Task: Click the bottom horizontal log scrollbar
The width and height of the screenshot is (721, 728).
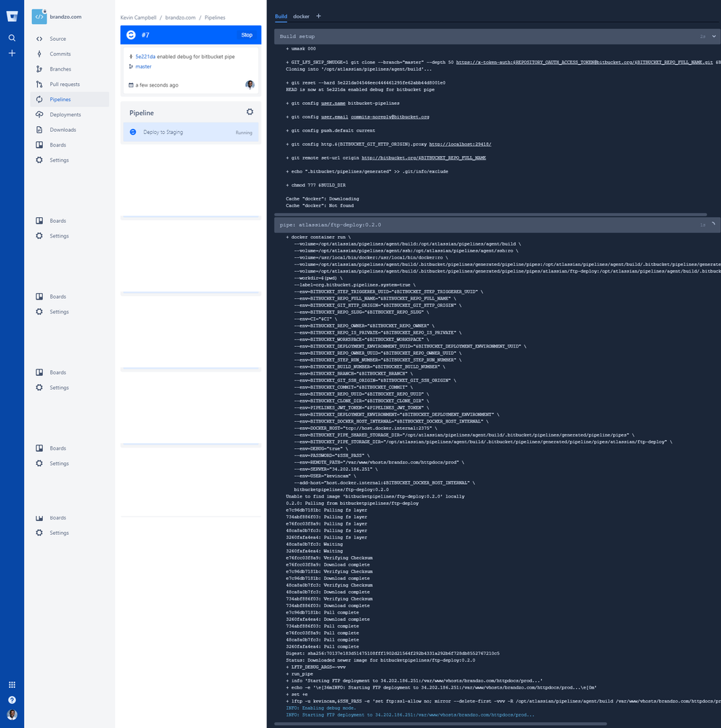Action: 441,724
